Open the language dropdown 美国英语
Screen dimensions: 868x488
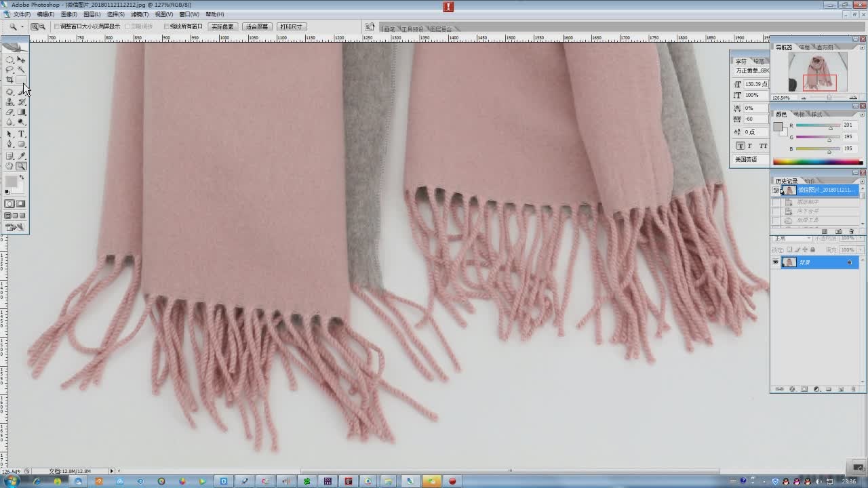click(x=752, y=159)
